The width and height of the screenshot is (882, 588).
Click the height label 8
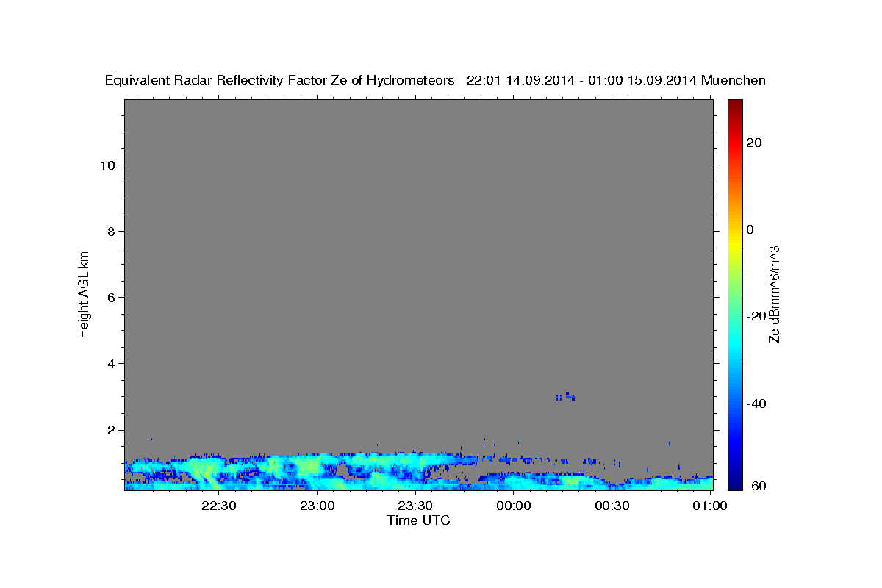tap(110, 231)
